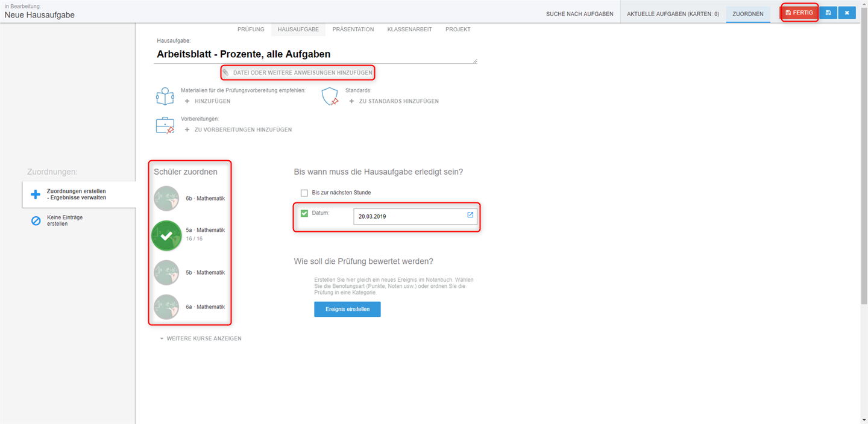The image size is (868, 424).
Task: Open the 'Suche nach Aufgaben' tab
Action: coord(579,14)
